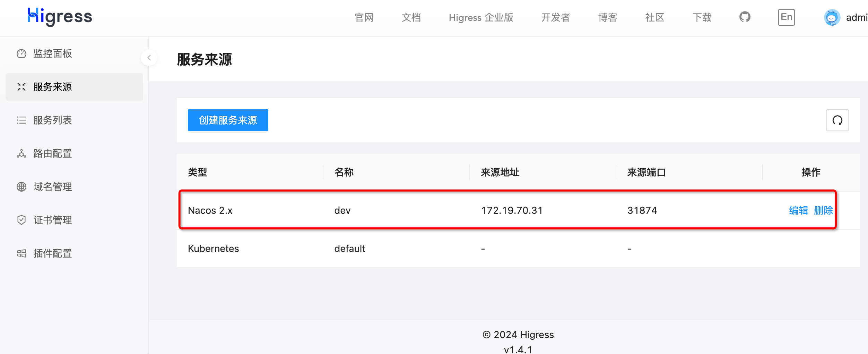The height and width of the screenshot is (354, 868).
Task: Click the 服务列表 list icon
Action: click(21, 120)
